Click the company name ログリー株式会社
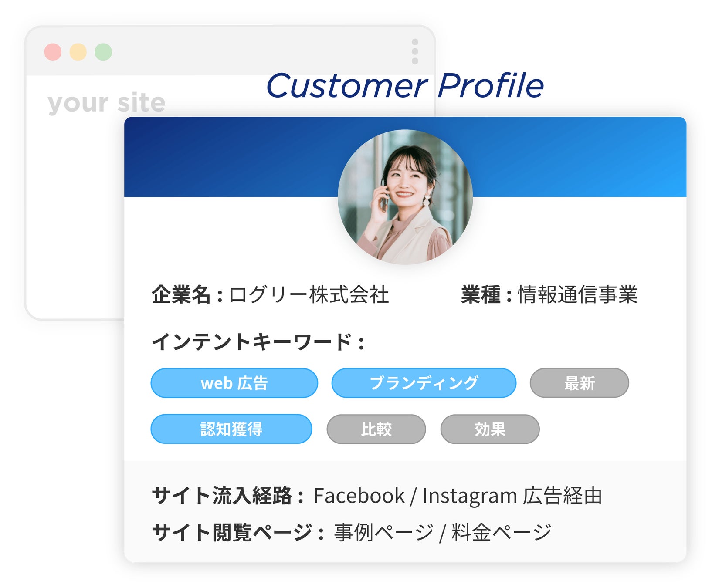 309,295
